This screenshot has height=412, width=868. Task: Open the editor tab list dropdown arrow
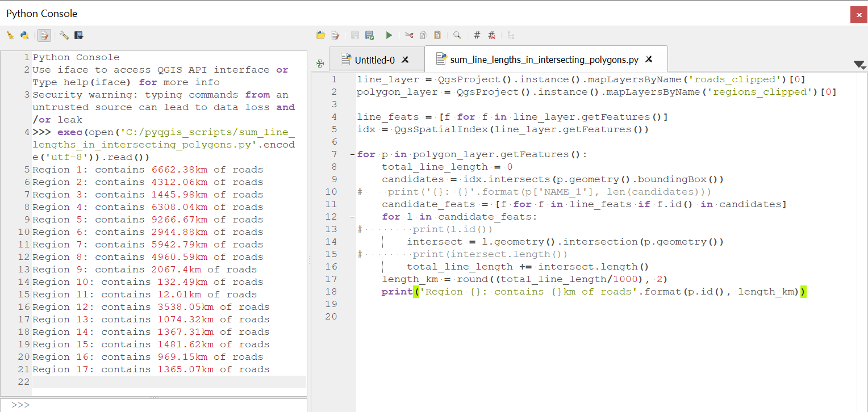(859, 65)
